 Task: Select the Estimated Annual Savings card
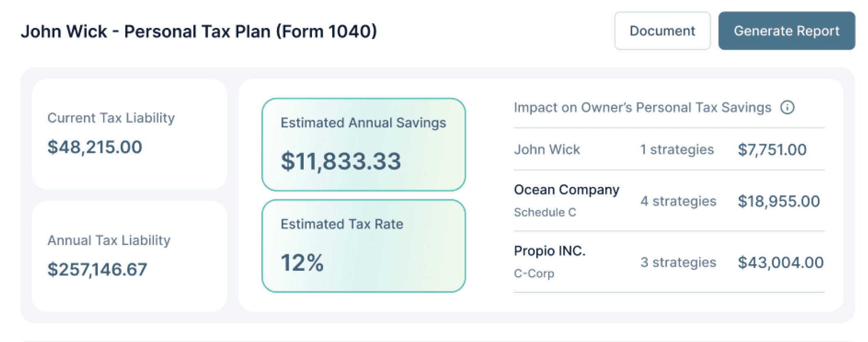tap(363, 145)
